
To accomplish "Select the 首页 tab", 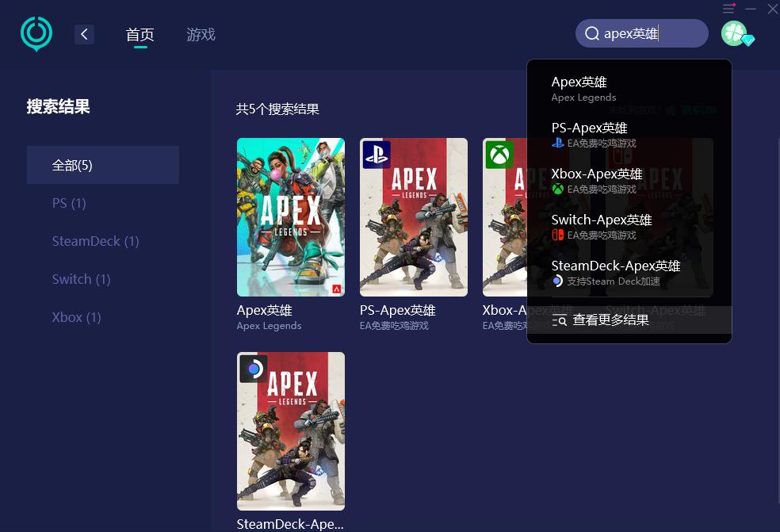I will click(140, 34).
